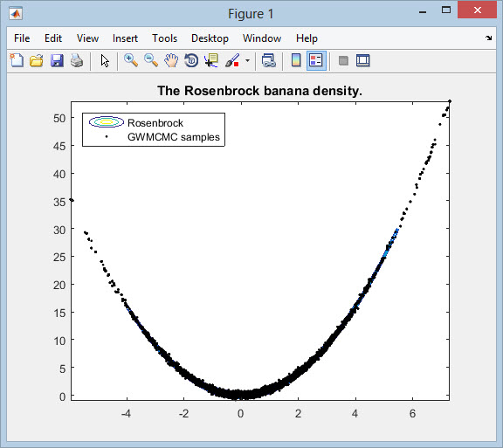Choose the Data Cursor tool
This screenshot has height=448, width=503.
click(211, 60)
